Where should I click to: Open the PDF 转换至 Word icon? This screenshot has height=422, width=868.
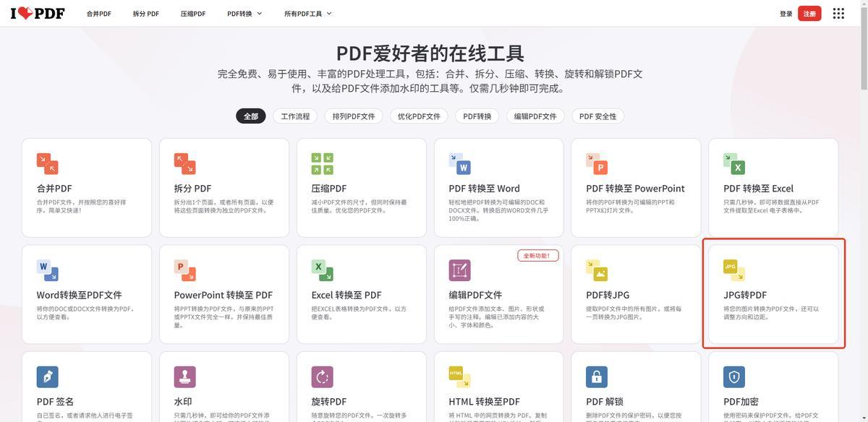(459, 163)
